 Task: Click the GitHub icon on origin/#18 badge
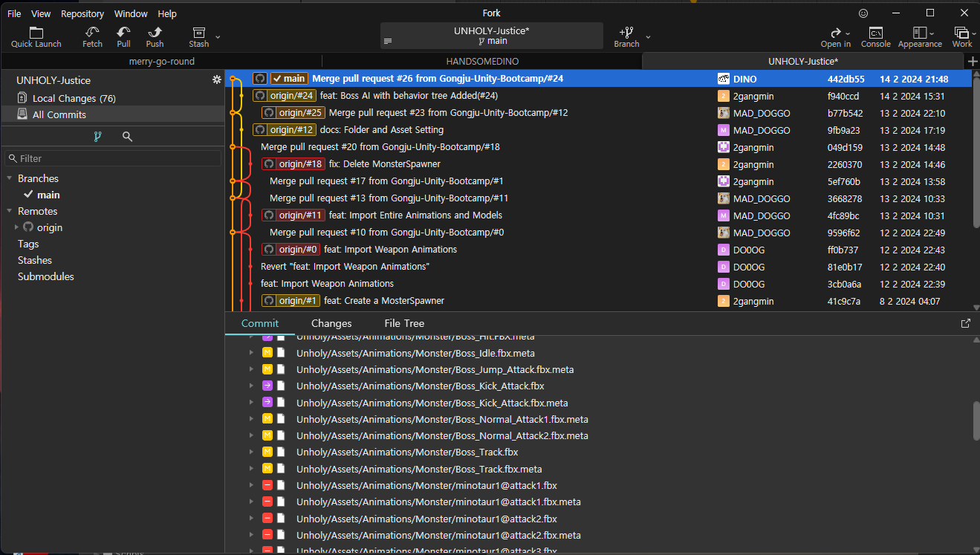tap(269, 163)
